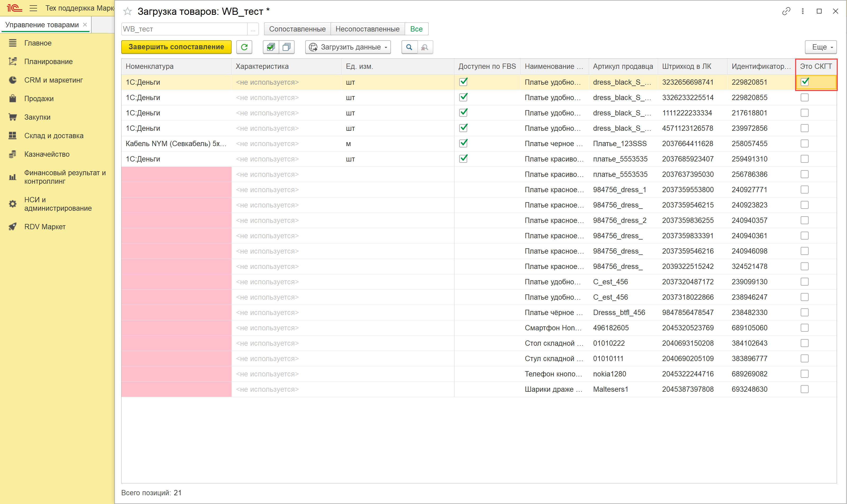The width and height of the screenshot is (847, 504).
Task: Close the Управление товарами tab
Action: (85, 25)
